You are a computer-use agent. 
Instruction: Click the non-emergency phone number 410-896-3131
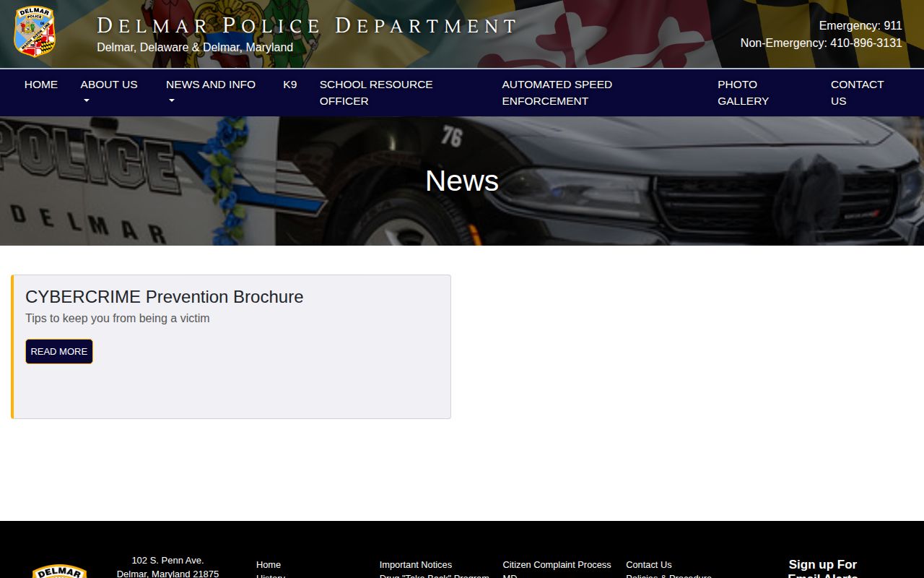coord(866,43)
